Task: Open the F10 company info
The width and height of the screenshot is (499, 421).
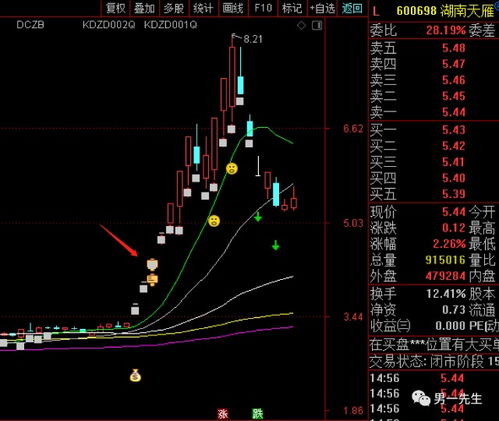Action: coord(263,8)
